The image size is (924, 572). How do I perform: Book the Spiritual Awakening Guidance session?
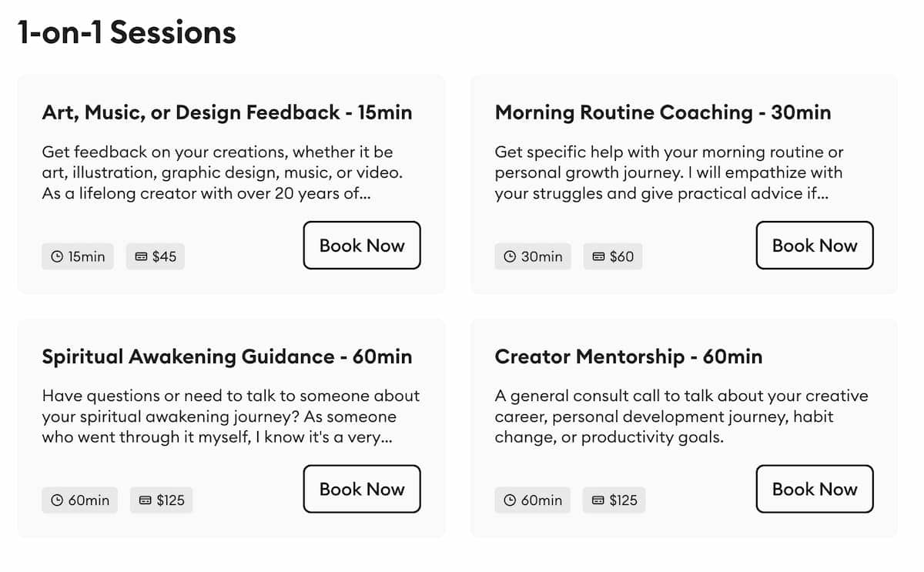362,489
